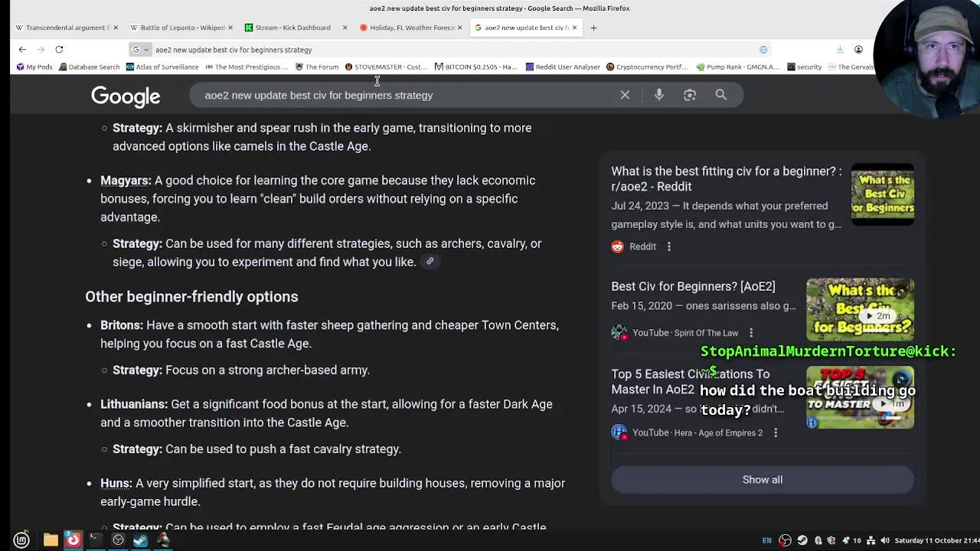Open the Firefox downloads panel
980x551 pixels.
[x=840, y=50]
